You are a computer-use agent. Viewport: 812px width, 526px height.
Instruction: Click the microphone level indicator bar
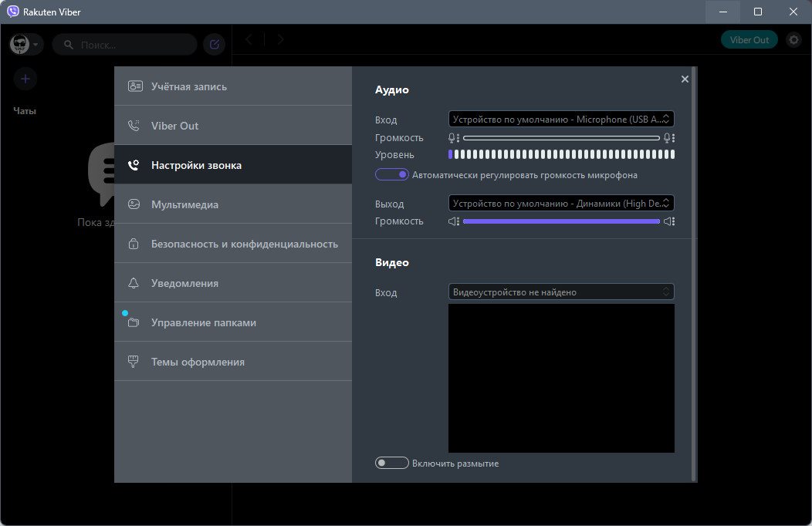pos(561,154)
